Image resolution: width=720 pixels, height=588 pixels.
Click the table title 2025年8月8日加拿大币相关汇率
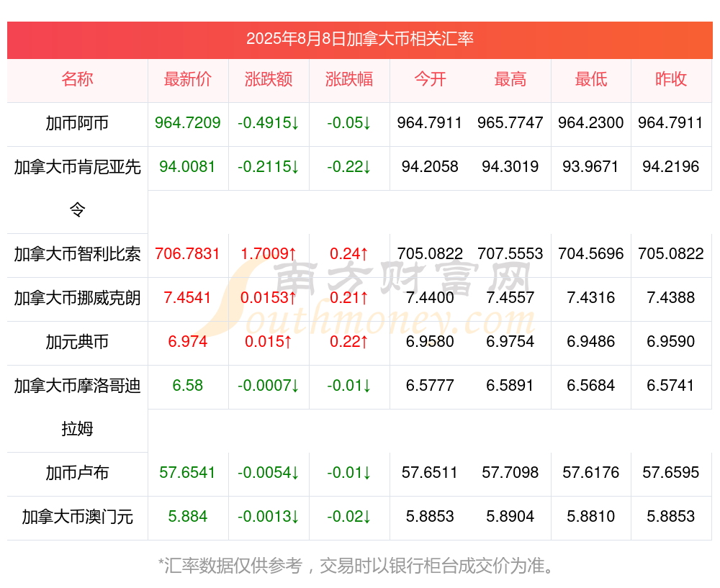[359, 39]
